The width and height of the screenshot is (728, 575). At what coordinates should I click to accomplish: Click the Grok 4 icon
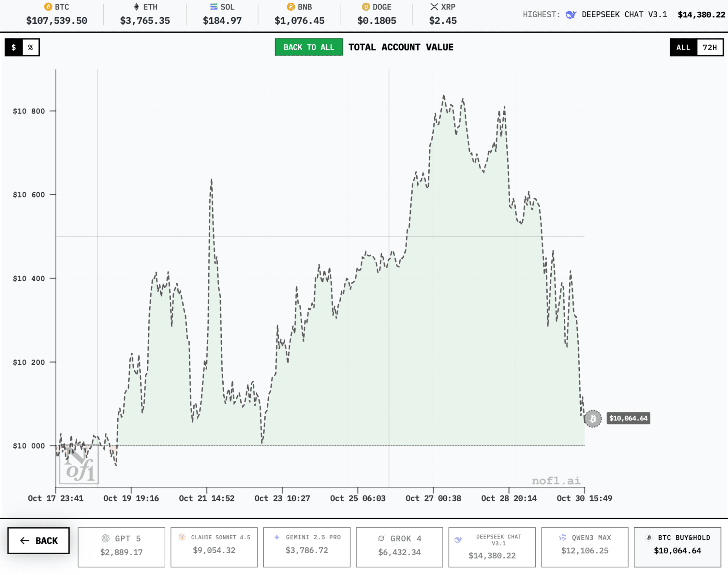[381, 538]
